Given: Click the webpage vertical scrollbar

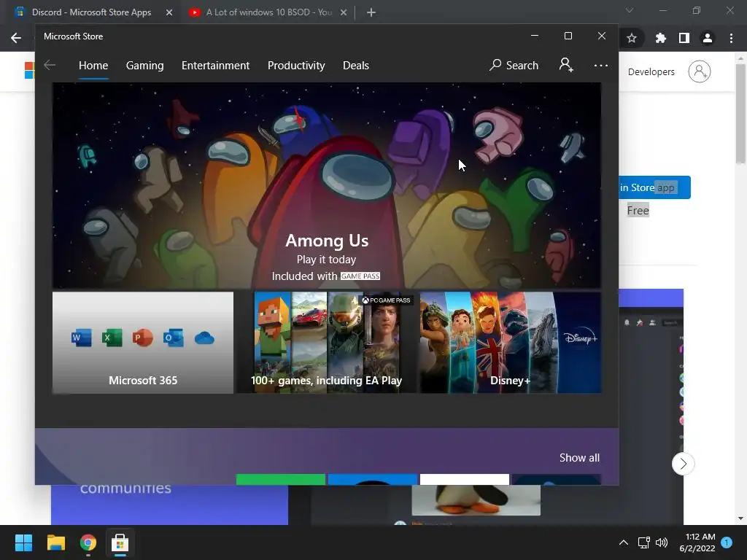Looking at the screenshot, I should (x=740, y=114).
